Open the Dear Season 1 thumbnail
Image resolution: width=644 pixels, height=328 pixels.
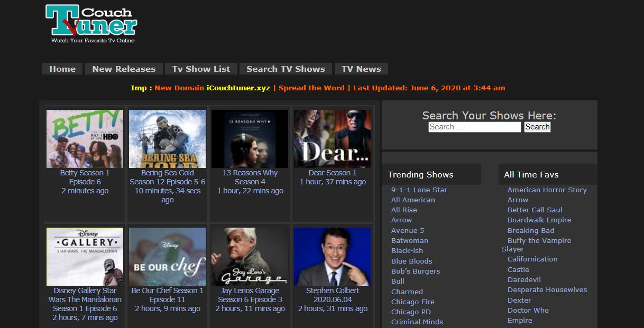pyautogui.click(x=332, y=138)
